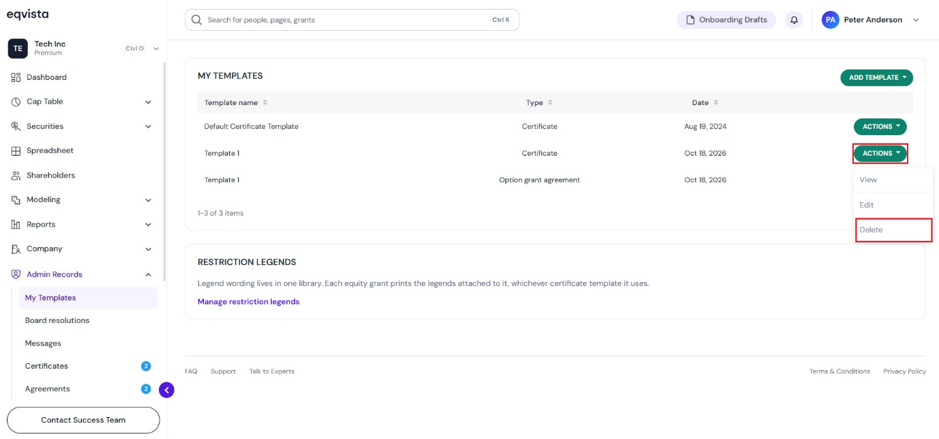Screen dimensions: 939x439
Task: Open ADD TEMPLATE dropdown
Action: (877, 77)
